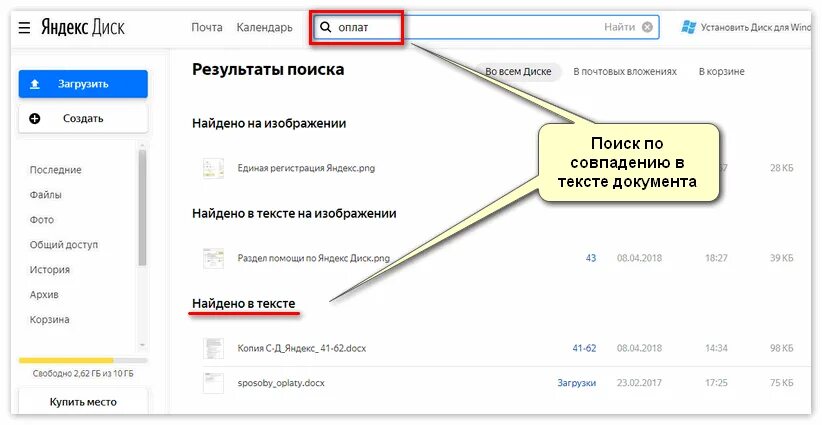Image resolution: width=822 pixels, height=425 pixels.
Task: Open thumbnail of Раздел помощи по Яндекс Диск.png
Action: click(x=213, y=258)
